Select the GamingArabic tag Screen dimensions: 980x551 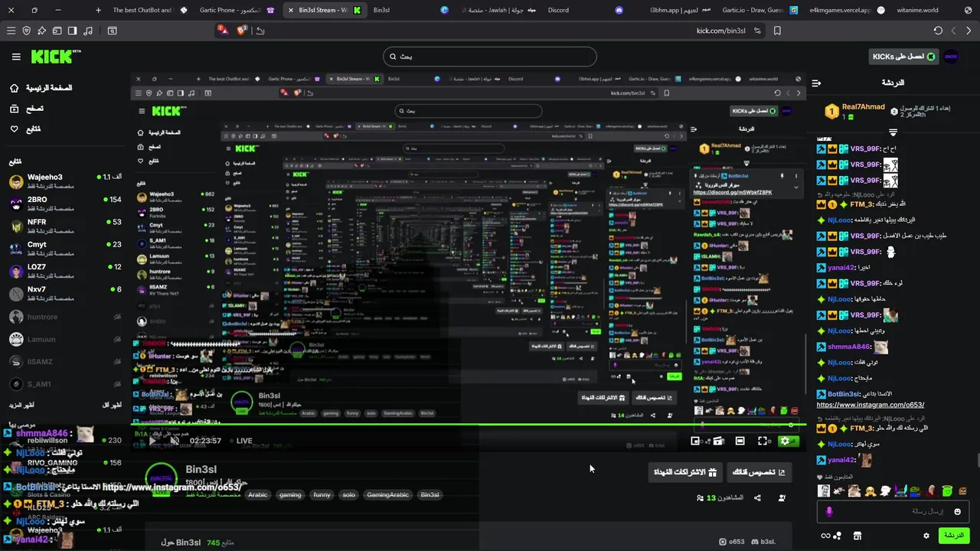[387, 494]
